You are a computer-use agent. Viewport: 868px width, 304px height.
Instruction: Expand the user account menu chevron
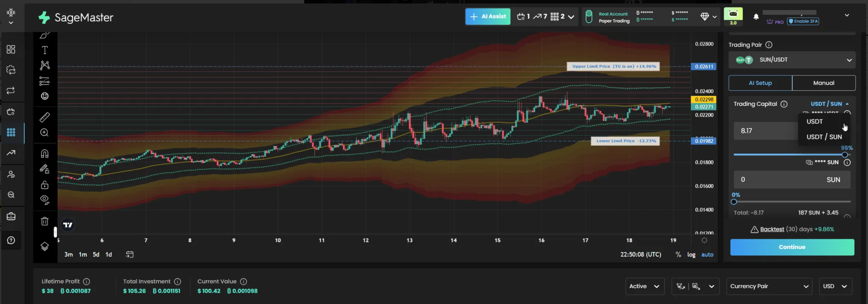click(847, 15)
